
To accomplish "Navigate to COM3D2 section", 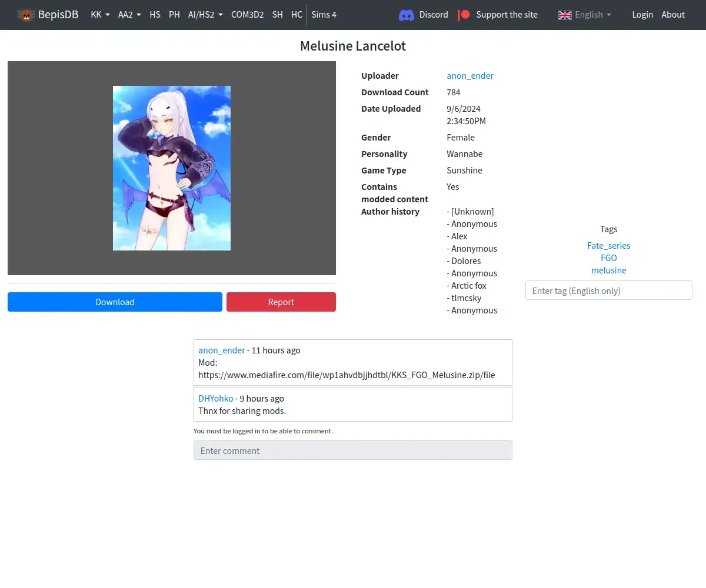I will click(x=247, y=15).
